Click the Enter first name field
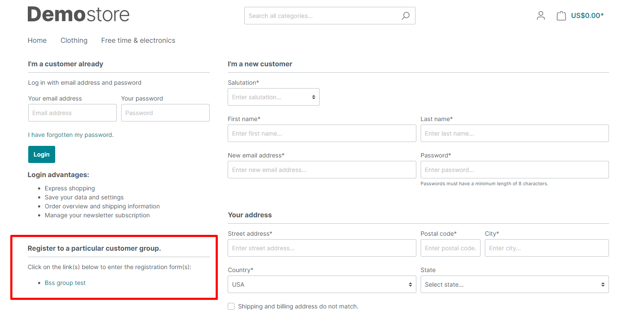This screenshot has width=644, height=317. (x=322, y=133)
